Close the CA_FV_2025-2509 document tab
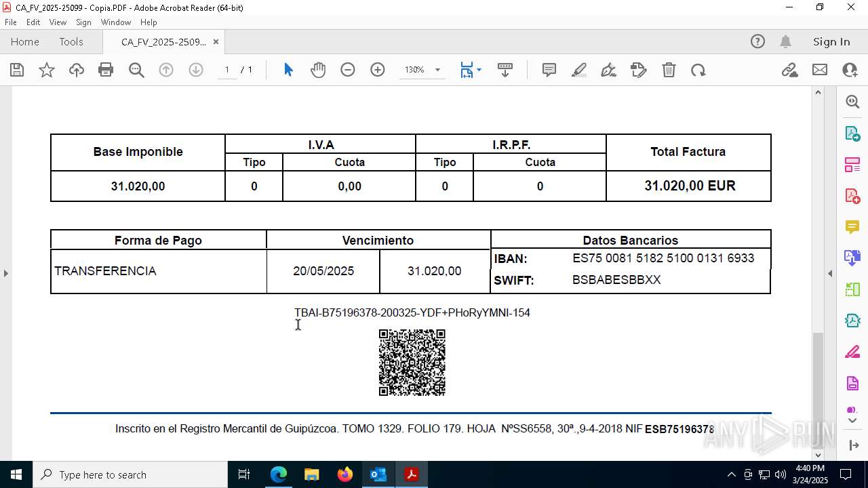868x488 pixels. click(x=216, y=42)
